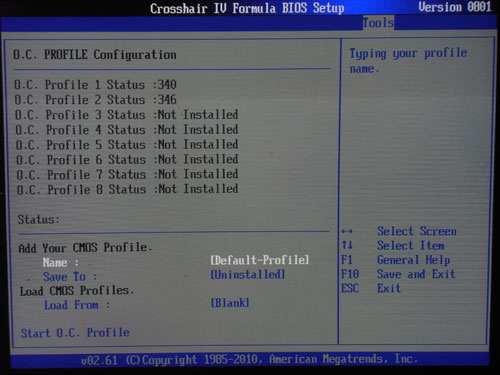Select O.C. Profile 6 Status row
500x375 pixels.
pyautogui.click(x=127, y=159)
